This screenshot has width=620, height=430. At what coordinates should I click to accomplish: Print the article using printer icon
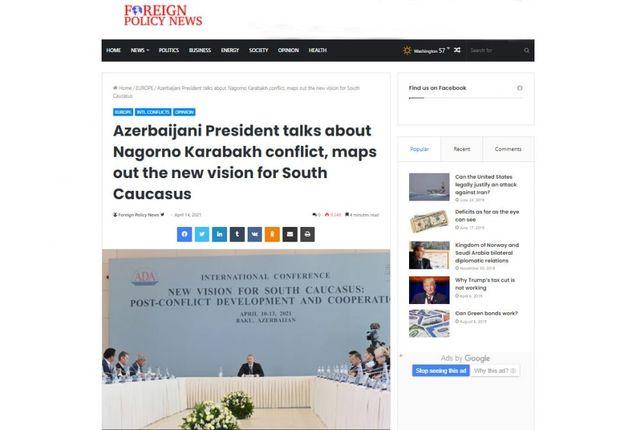(307, 235)
